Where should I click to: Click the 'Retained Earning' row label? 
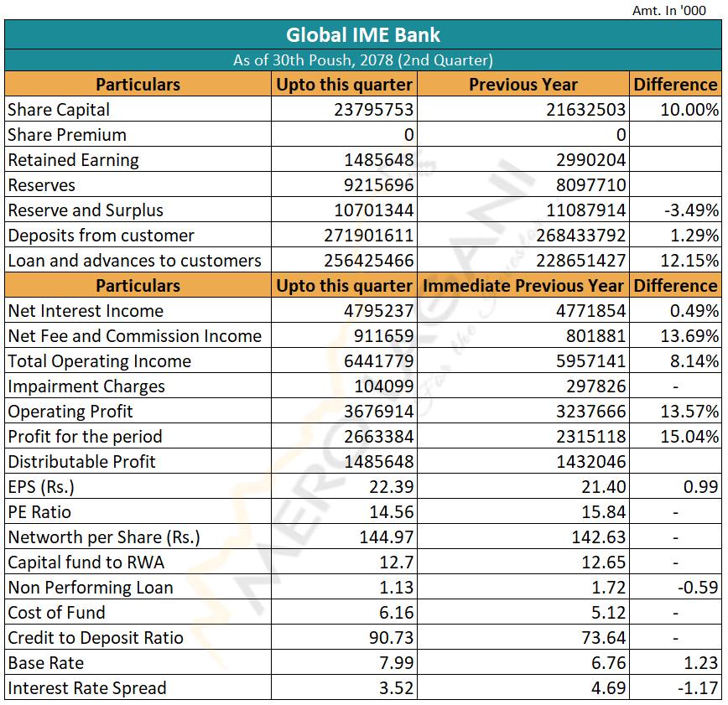coord(73,160)
